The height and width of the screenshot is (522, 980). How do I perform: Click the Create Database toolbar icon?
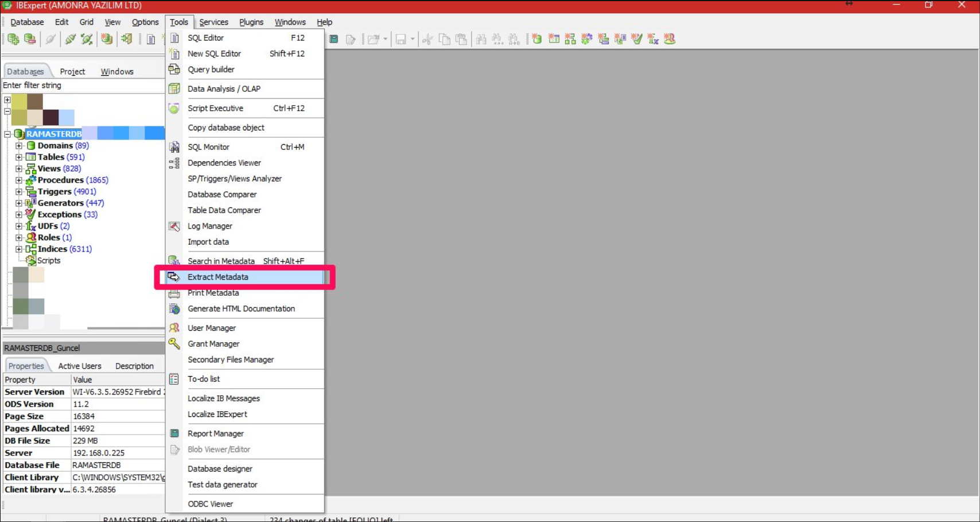click(107, 39)
